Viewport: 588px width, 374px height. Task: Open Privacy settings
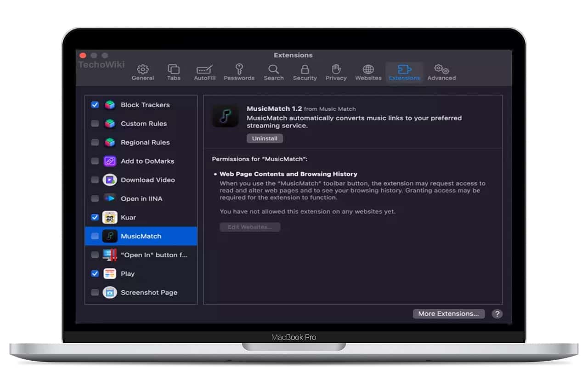coord(336,73)
